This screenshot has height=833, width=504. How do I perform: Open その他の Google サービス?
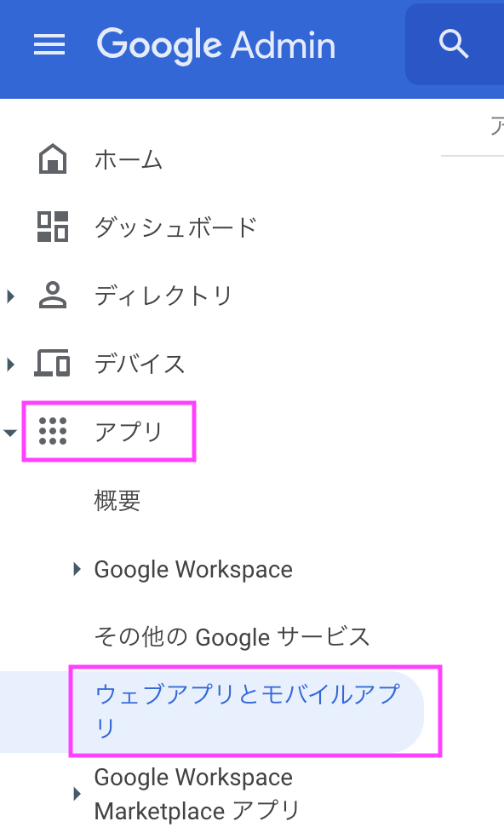tap(187, 636)
